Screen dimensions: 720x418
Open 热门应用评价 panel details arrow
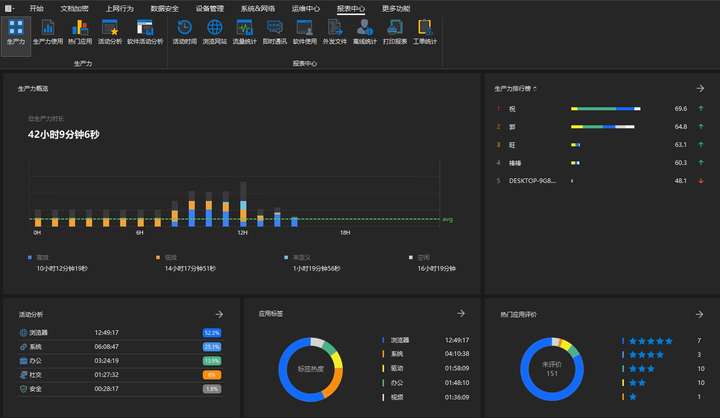tap(699, 314)
